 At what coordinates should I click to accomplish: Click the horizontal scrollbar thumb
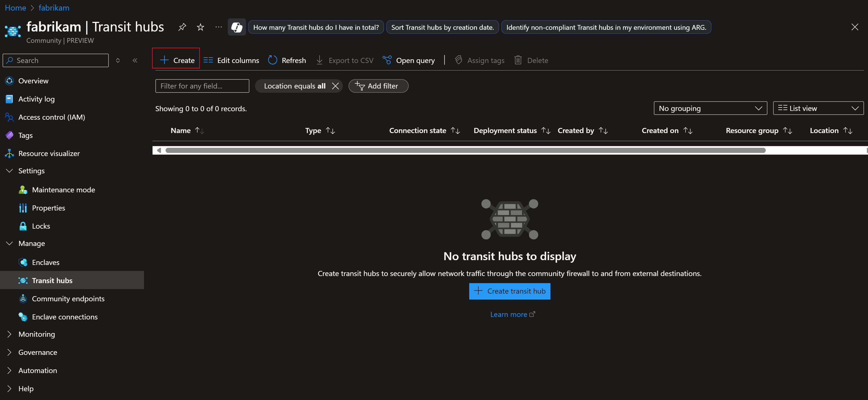coord(465,150)
